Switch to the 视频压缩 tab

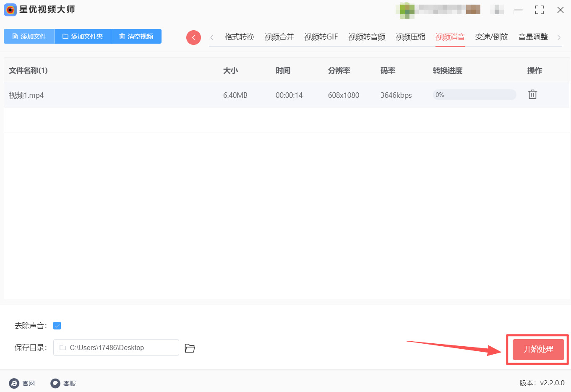[410, 37]
